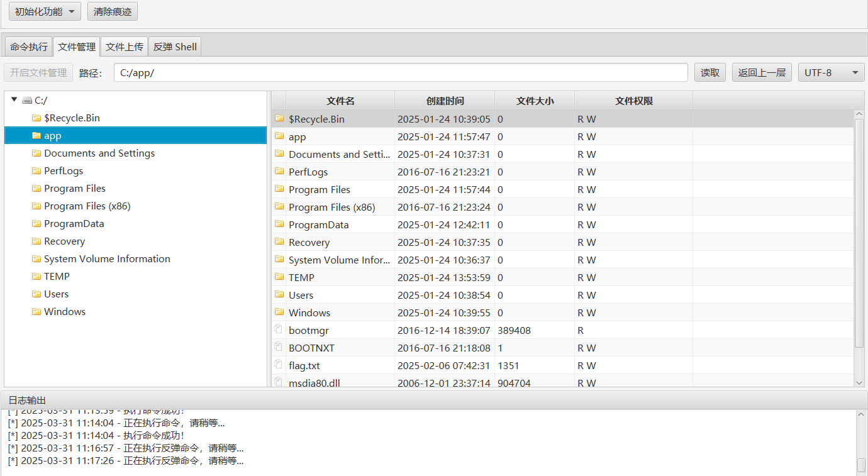Click the C:/ drive icon in tree
The image size is (868, 476).
coord(26,100)
